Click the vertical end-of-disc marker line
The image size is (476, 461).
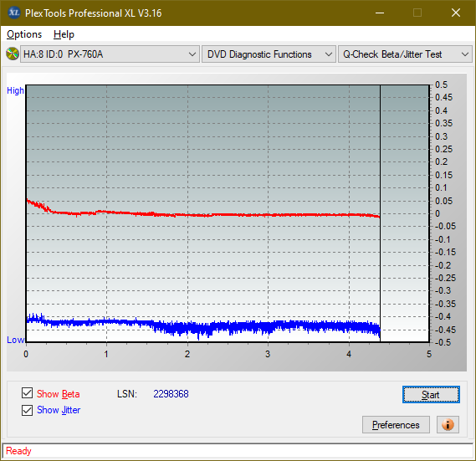(x=380, y=213)
